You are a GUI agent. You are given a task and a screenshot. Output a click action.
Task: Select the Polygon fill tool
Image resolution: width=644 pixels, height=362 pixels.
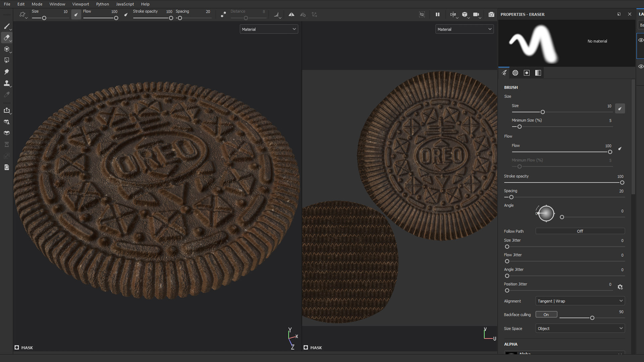pyautogui.click(x=6, y=60)
